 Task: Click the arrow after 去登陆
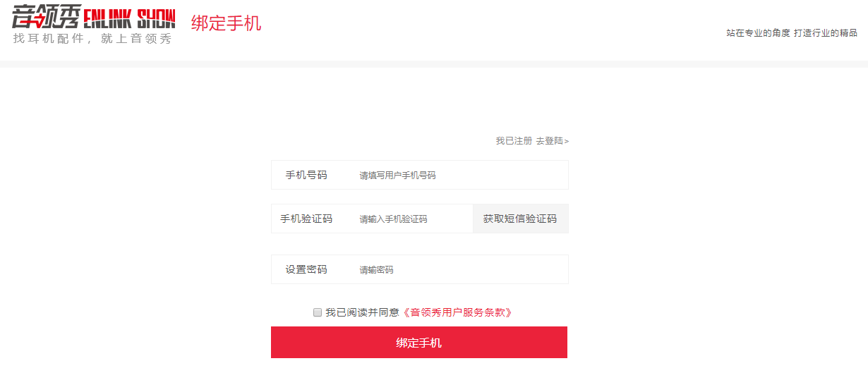point(567,142)
